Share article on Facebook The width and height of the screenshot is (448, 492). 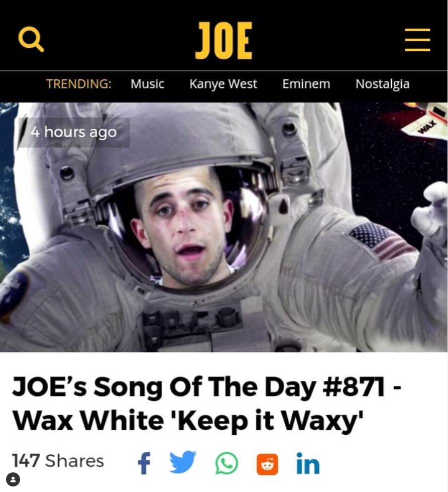(x=144, y=463)
